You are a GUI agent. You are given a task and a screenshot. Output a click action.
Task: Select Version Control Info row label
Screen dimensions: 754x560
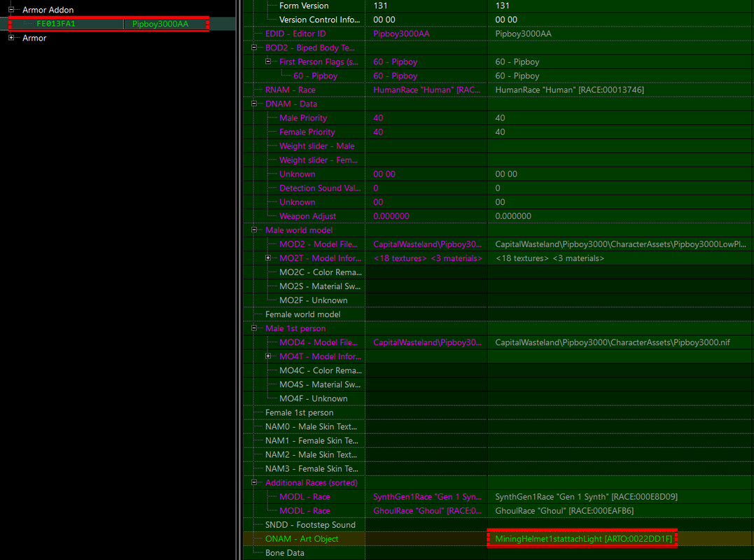[x=319, y=20]
